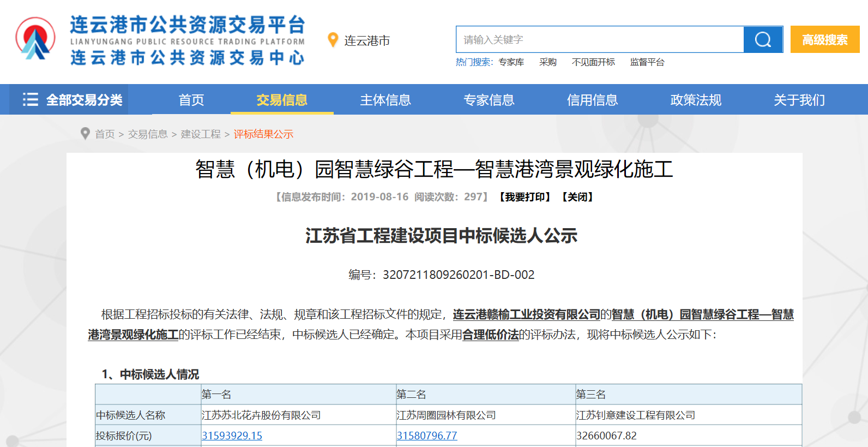868x447 pixels.
Task: Click table header 第二名
Action: [412, 394]
